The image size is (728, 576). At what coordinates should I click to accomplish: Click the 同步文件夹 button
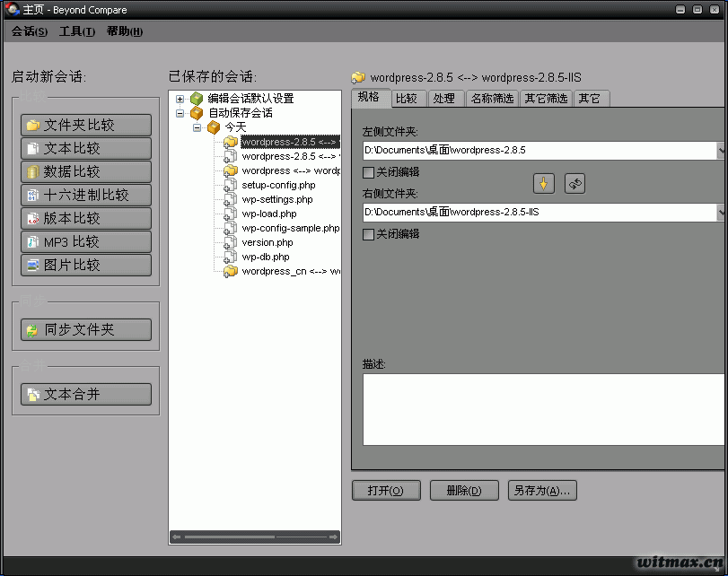[x=86, y=329]
